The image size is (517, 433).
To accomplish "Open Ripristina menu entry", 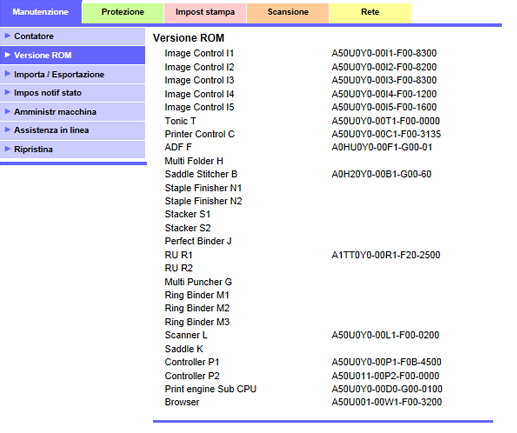I will (x=72, y=149).
